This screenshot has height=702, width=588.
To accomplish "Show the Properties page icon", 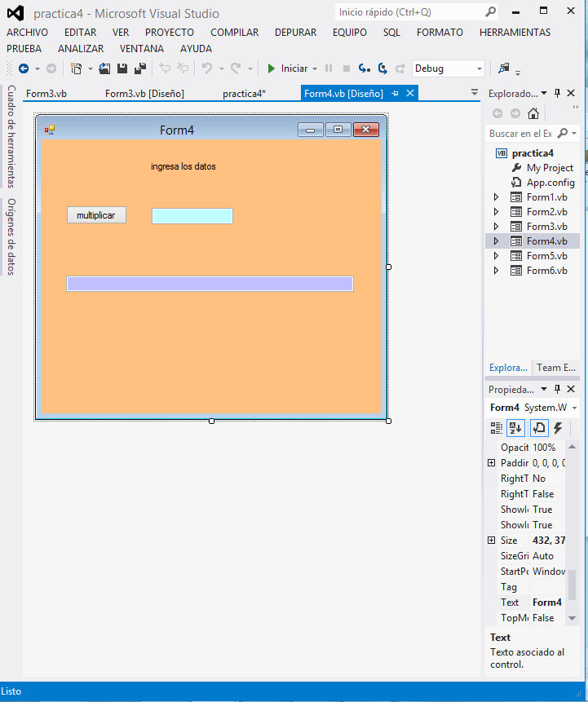I will (539, 428).
